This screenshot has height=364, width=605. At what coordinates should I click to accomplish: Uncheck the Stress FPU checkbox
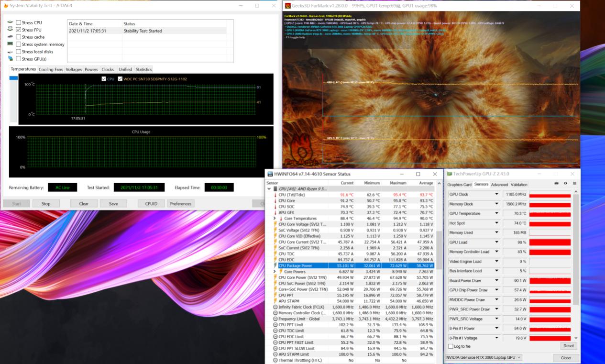coord(18,30)
